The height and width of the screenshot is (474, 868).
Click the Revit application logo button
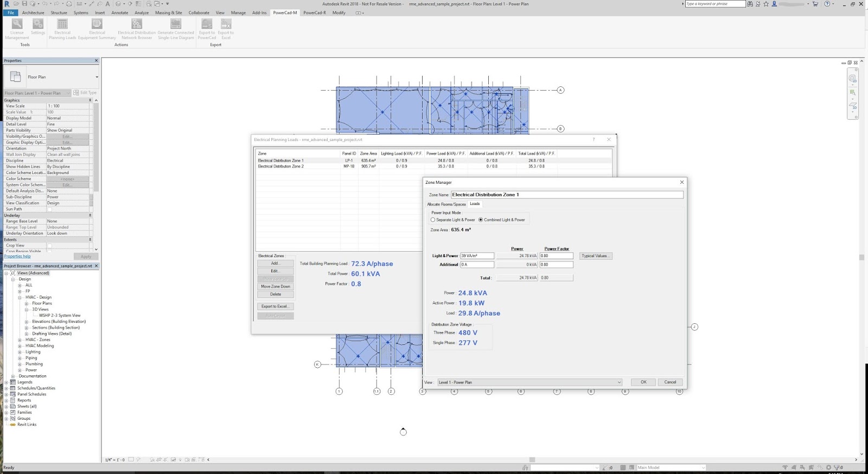point(7,4)
